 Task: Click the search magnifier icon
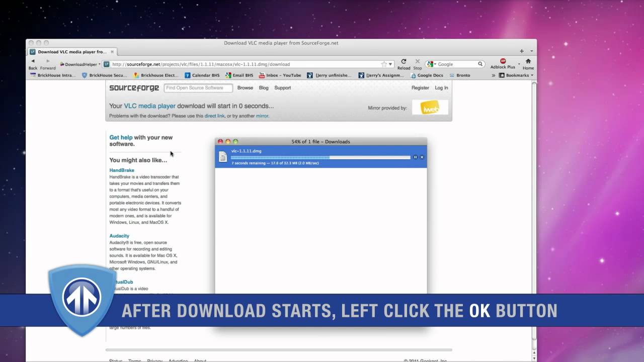(480, 64)
